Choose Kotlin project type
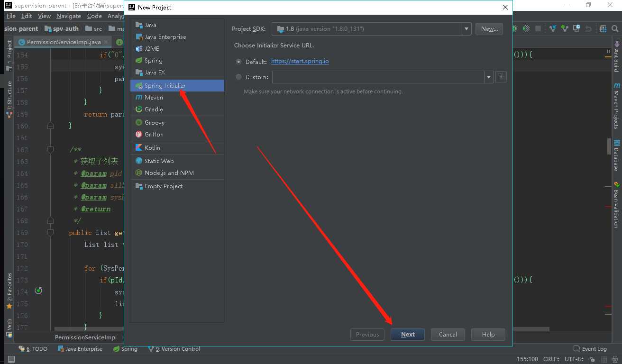622x364 pixels. click(177, 148)
